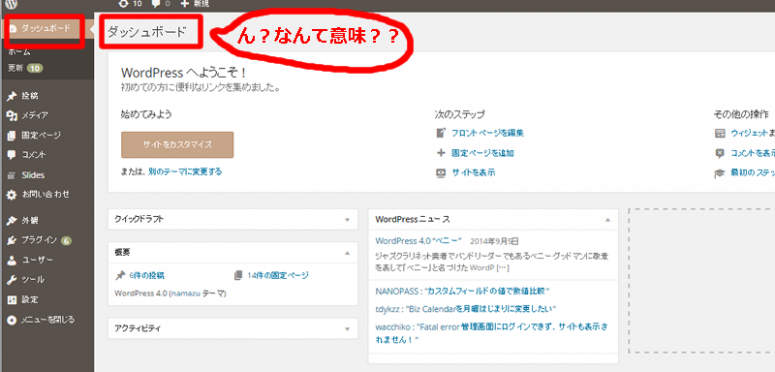Click the サイトをカスタマイズ button
This screenshot has height=372, width=775.
177,145
